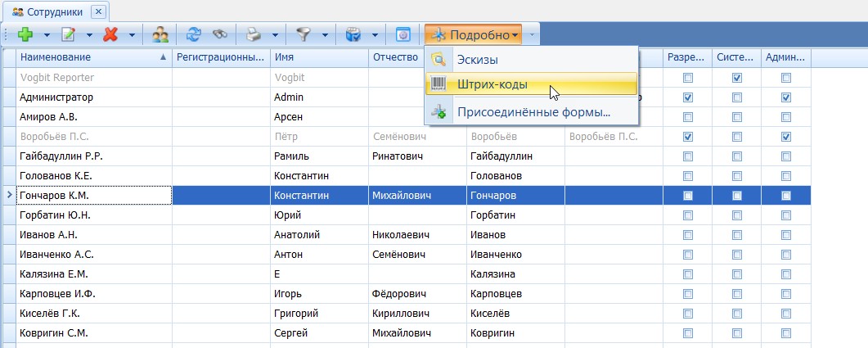868x348 pixels.
Task: Click the Рамиль first name cell
Action: click(x=319, y=156)
